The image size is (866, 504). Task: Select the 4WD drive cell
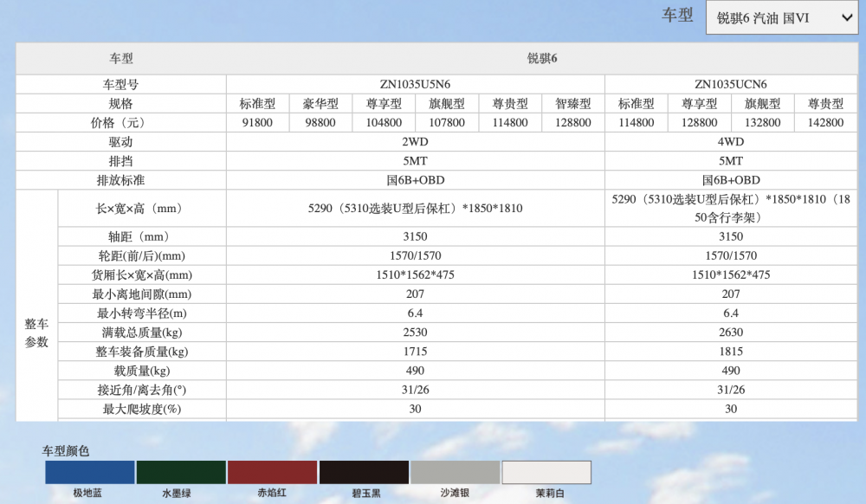731,142
